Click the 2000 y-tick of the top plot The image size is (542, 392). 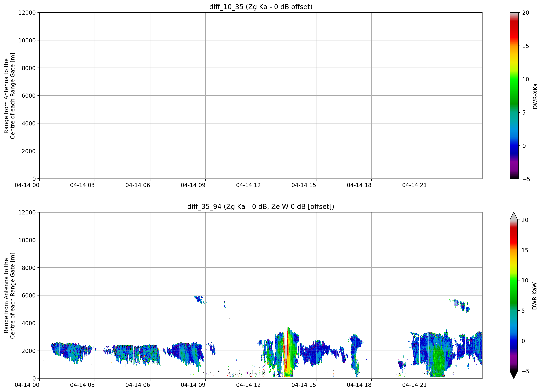(x=29, y=151)
